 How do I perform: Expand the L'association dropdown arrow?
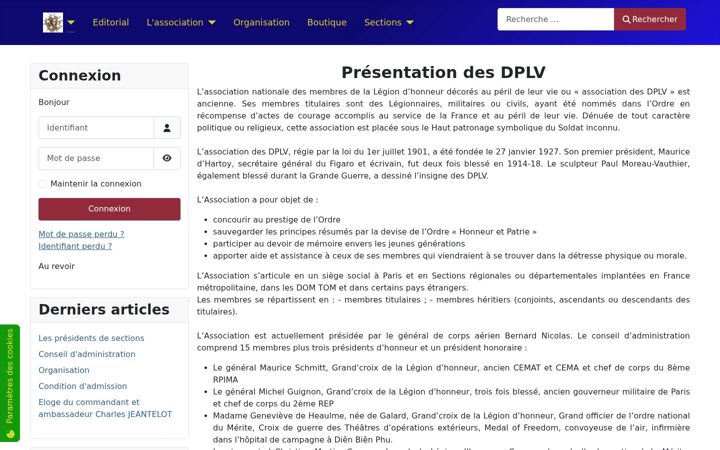pyautogui.click(x=212, y=22)
